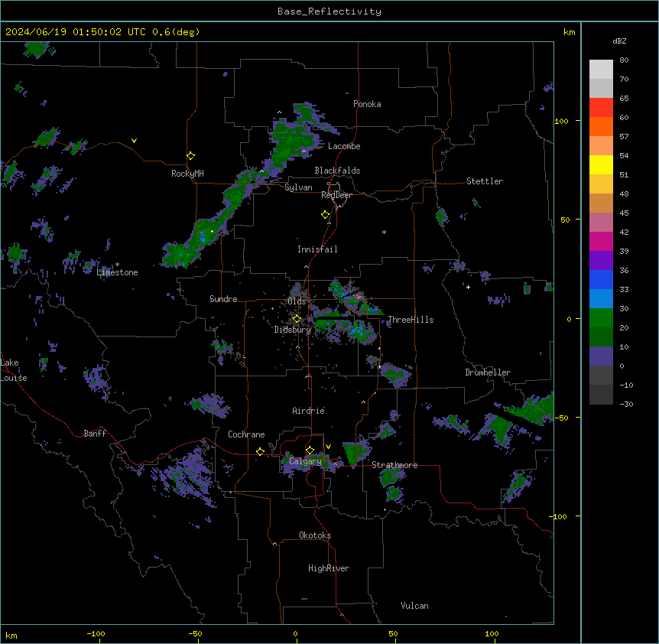The image size is (659, 644).
Task: Click the yellow diamond marker between Olds and Didsbury
Action: (x=297, y=319)
